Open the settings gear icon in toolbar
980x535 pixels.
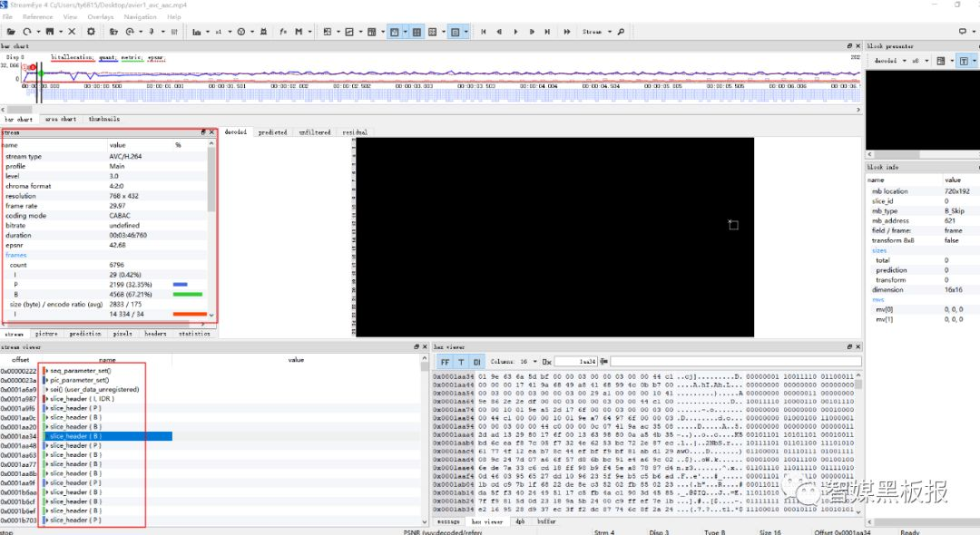pos(92,30)
